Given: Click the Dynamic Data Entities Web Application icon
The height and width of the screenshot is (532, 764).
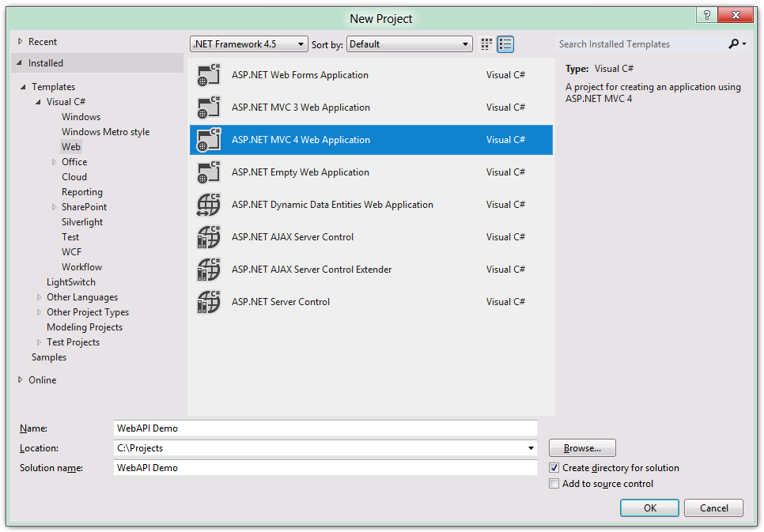Looking at the screenshot, I should [209, 205].
